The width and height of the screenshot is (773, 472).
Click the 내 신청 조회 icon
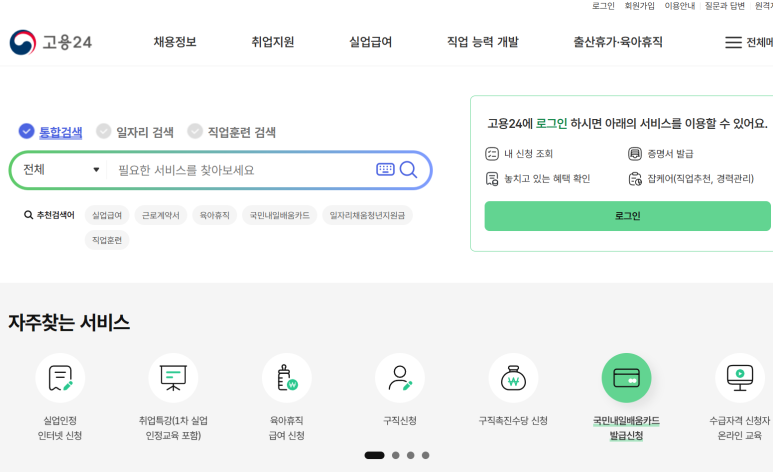point(492,154)
